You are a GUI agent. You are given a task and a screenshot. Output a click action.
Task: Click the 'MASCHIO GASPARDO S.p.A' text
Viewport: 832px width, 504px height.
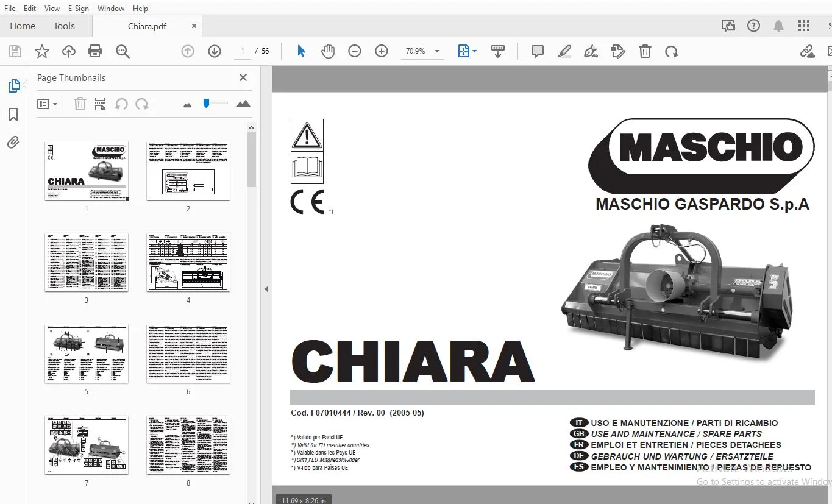703,204
